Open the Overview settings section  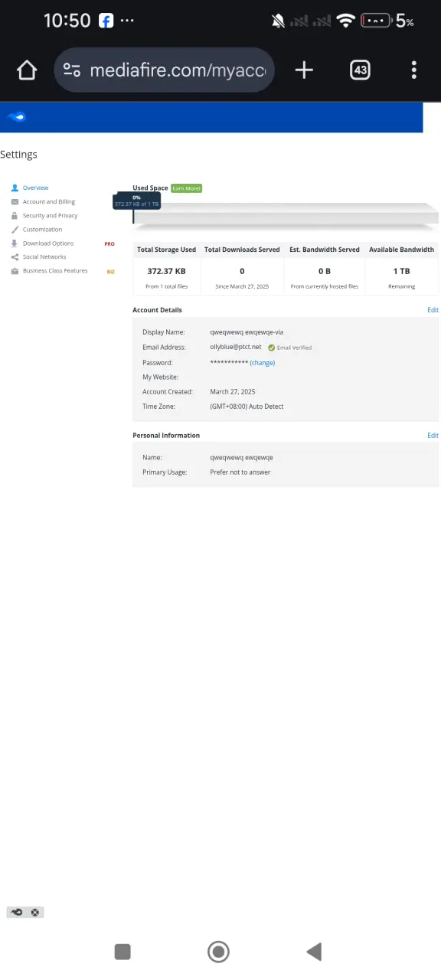(35, 188)
